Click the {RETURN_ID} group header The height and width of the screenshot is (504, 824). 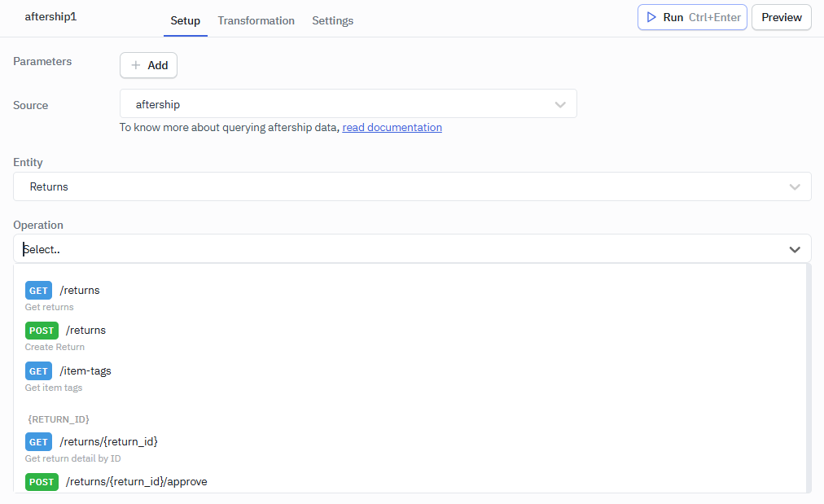click(x=59, y=419)
